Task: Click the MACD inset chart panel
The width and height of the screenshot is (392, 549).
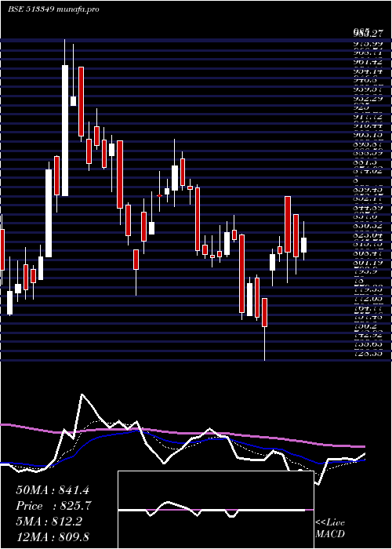Action: coord(216,510)
